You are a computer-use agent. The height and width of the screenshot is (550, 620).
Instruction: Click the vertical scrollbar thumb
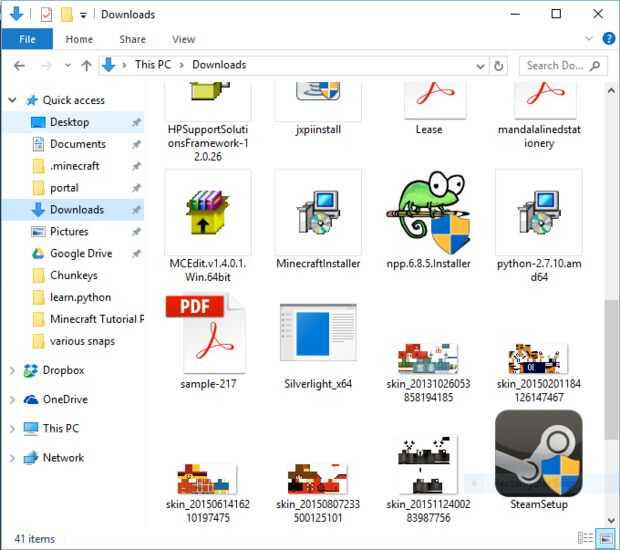point(611,370)
